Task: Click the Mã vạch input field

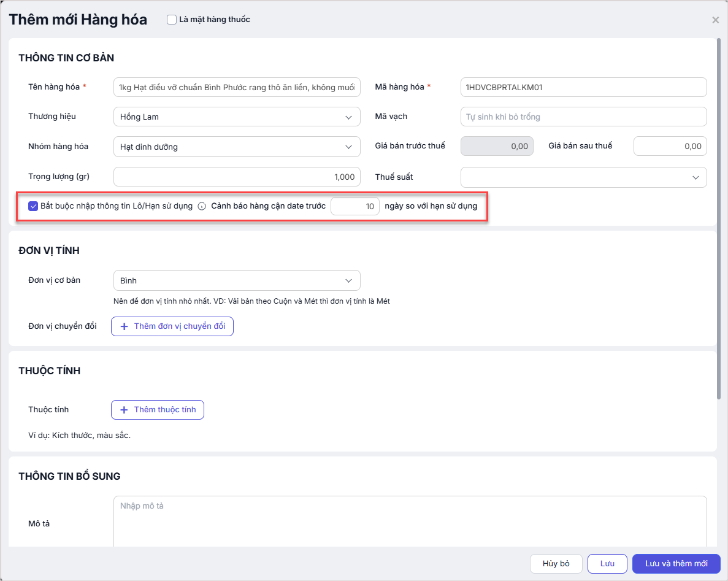Action: click(x=583, y=117)
